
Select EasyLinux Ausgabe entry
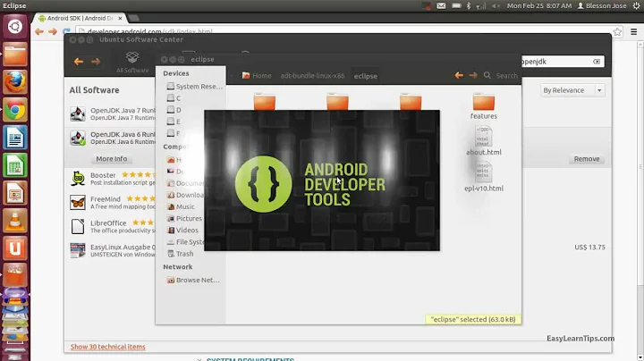point(110,251)
